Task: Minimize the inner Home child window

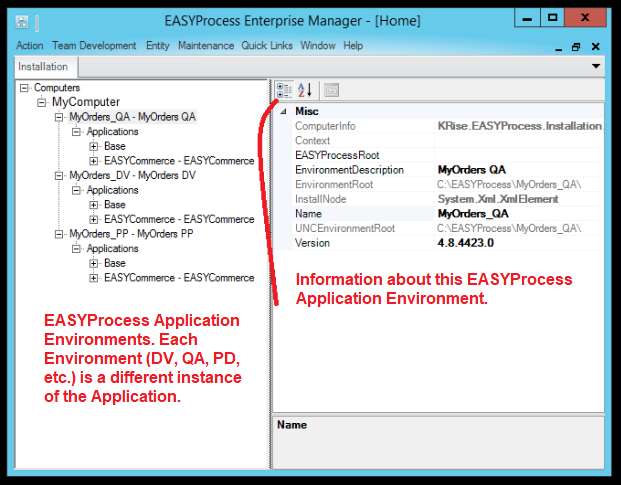Action: [x=559, y=47]
